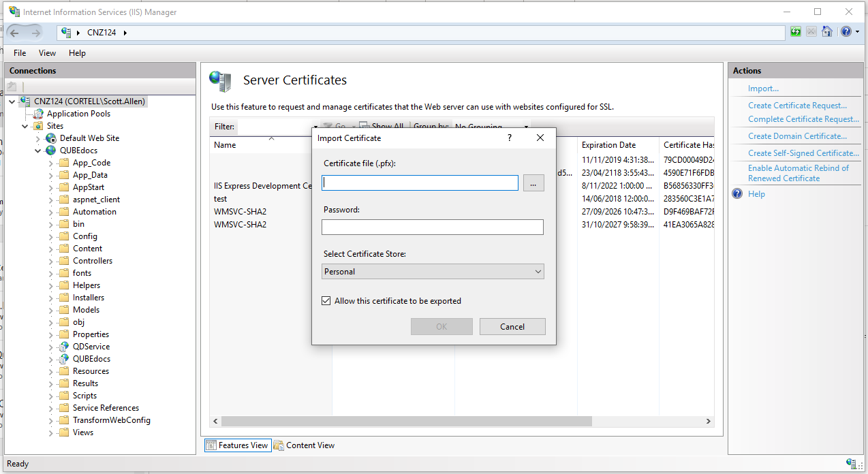Click the Application Pools icon
This screenshot has height=474, width=868.
39,114
